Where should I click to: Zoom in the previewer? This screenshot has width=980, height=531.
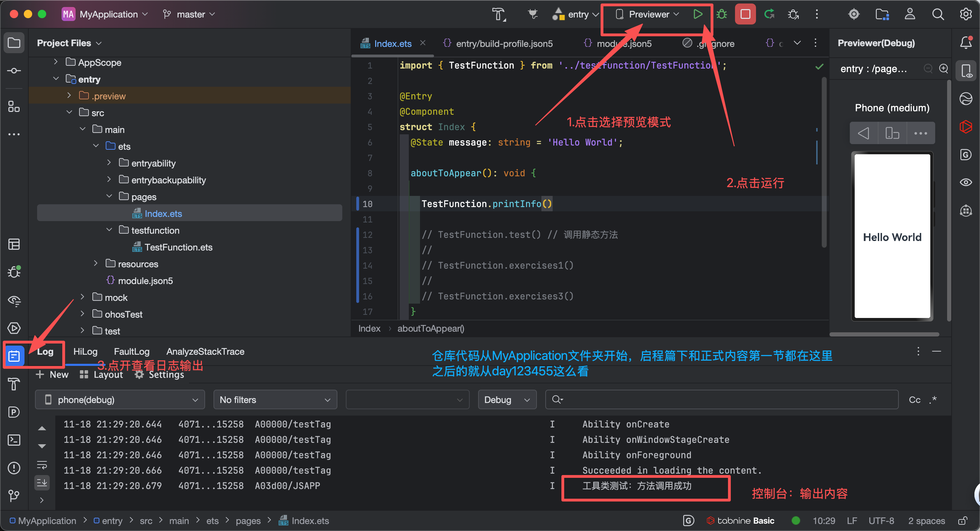click(944, 69)
